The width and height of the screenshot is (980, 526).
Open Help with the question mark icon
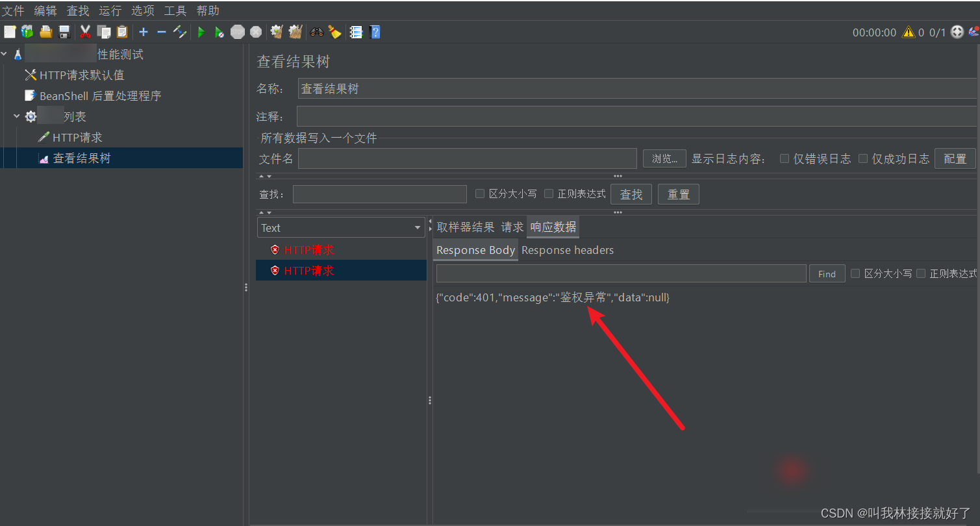(375, 32)
